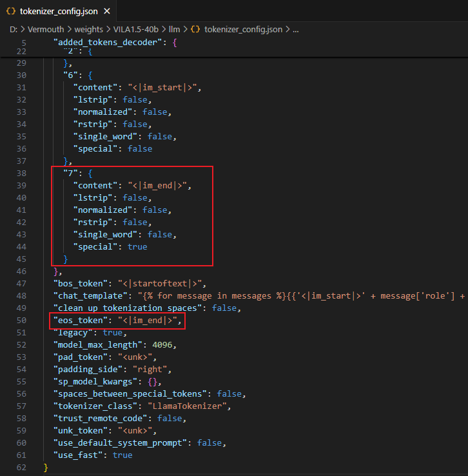
Task: Click the "7" key on line 38
Action: click(70, 173)
